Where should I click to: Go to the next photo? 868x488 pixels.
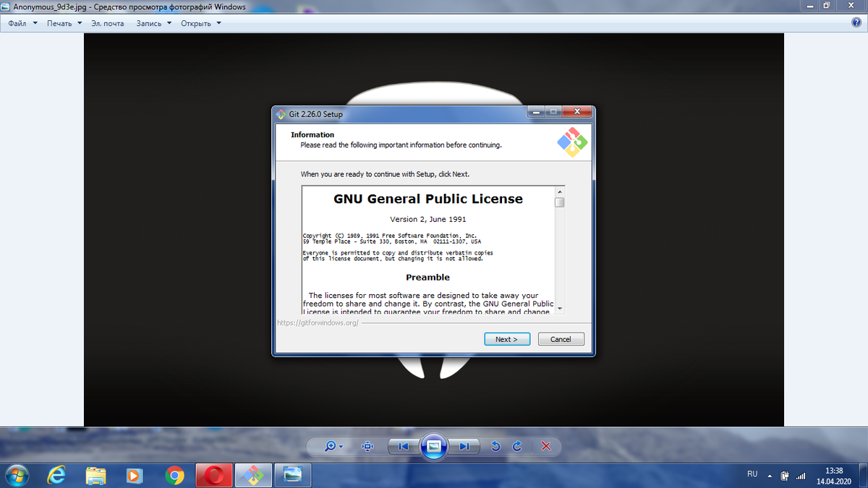(x=464, y=446)
